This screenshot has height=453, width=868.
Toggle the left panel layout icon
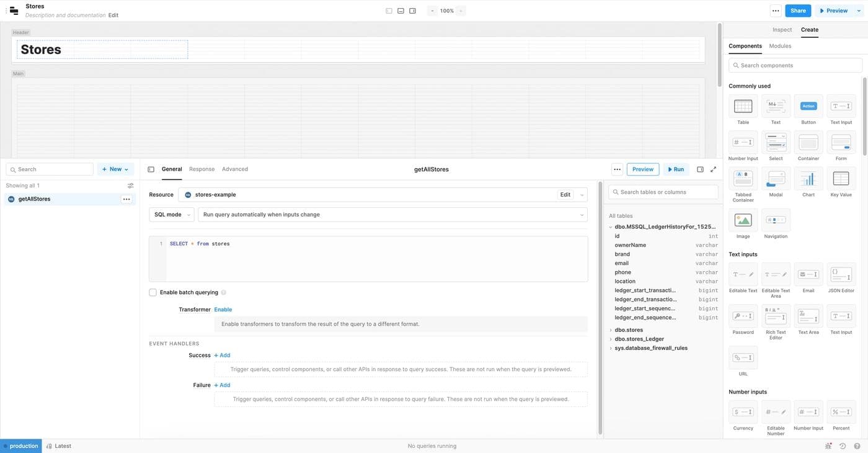click(x=389, y=11)
